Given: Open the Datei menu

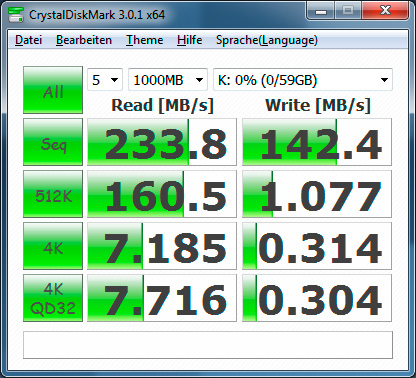Looking at the screenshot, I should coord(29,40).
